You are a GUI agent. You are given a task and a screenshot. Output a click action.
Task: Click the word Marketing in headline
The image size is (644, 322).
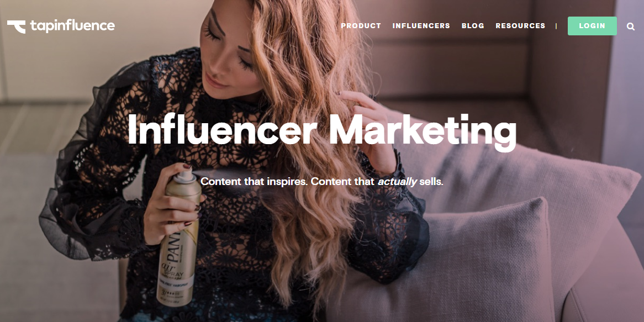coord(423,131)
